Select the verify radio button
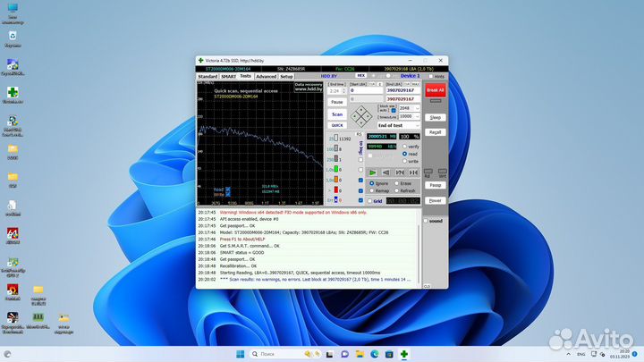The width and height of the screenshot is (644, 362). point(404,147)
